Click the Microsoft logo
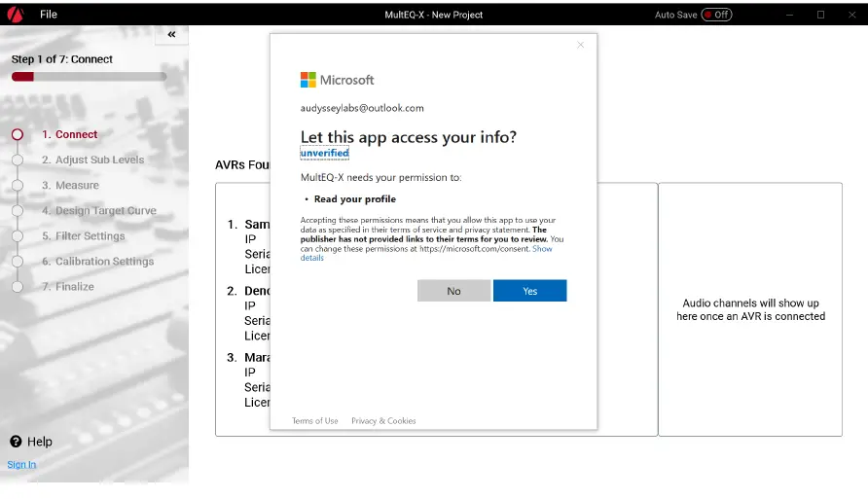The height and width of the screenshot is (499, 868). point(337,80)
